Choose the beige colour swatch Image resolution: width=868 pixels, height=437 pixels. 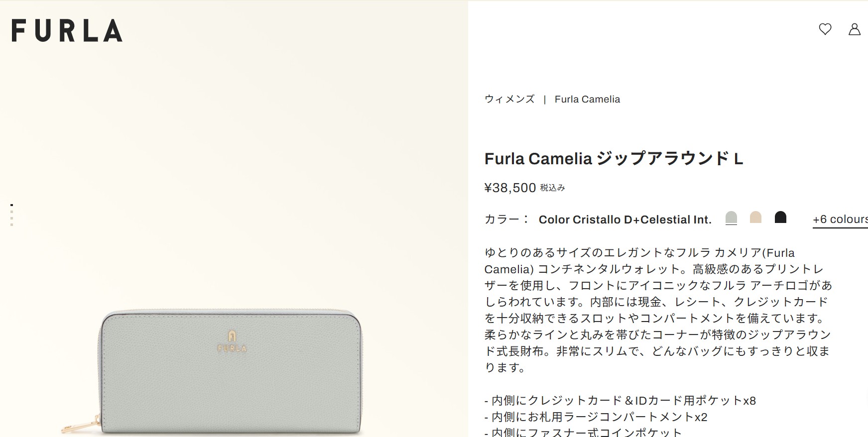click(x=755, y=218)
